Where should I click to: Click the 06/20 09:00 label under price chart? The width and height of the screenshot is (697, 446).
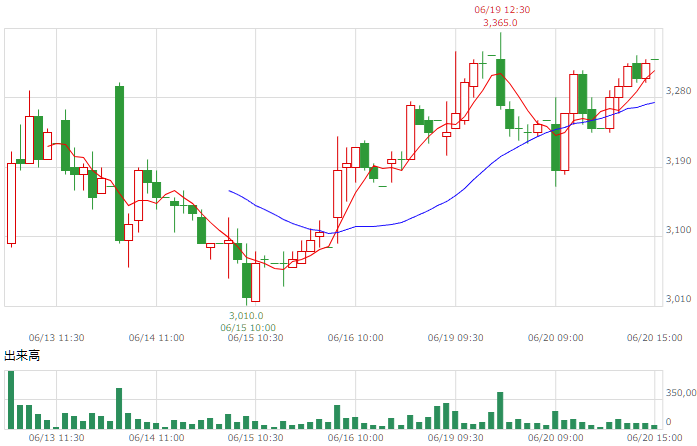click(x=556, y=338)
